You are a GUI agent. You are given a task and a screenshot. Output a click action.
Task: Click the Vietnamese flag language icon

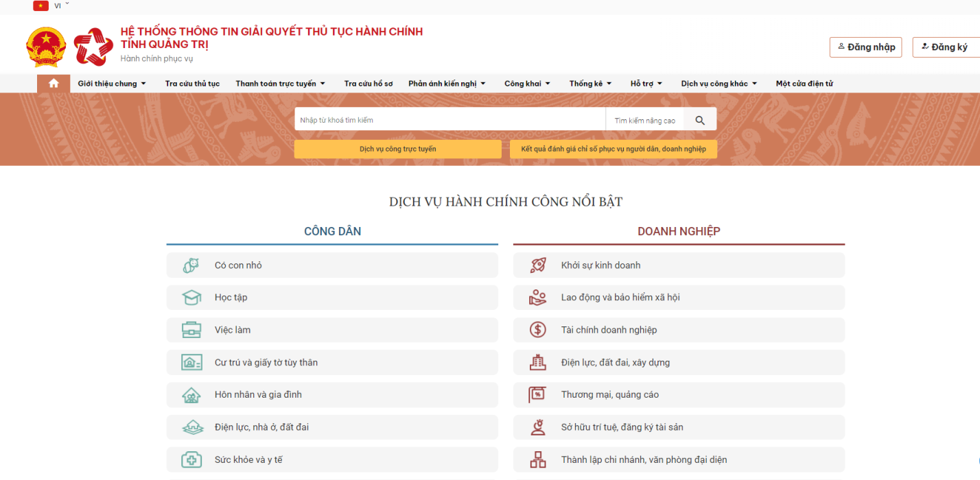40,5
